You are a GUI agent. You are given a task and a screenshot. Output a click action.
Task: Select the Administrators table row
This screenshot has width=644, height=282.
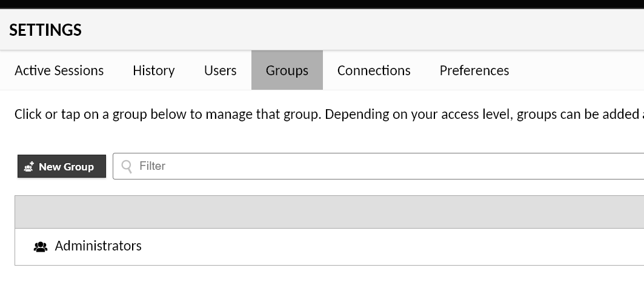(x=330, y=247)
